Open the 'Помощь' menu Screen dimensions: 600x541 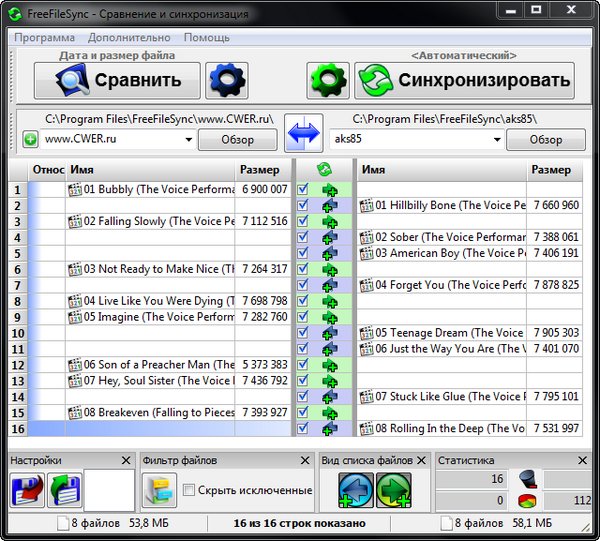click(x=206, y=37)
